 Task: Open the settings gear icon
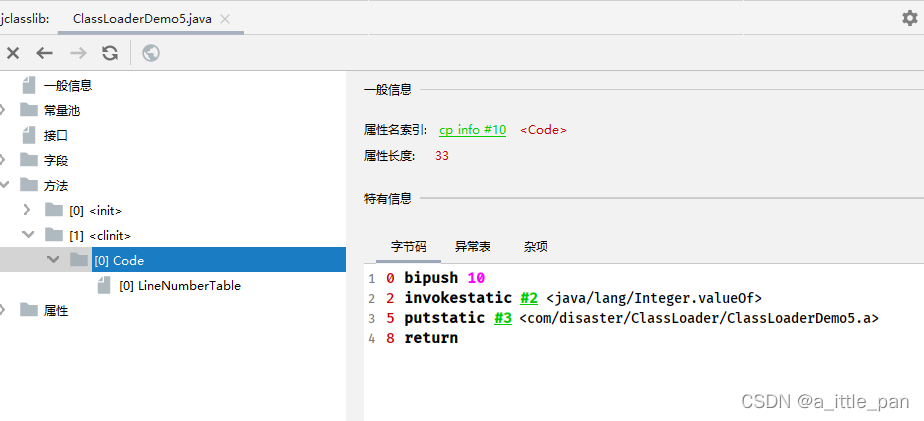point(909,18)
